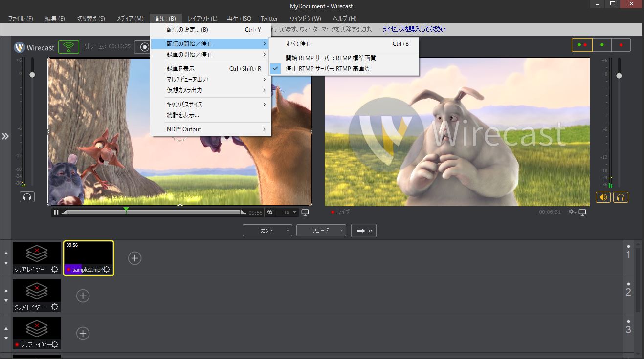644x359 pixels.
Task: Click the Wirecast logo in the toolbar
Action: click(34, 47)
